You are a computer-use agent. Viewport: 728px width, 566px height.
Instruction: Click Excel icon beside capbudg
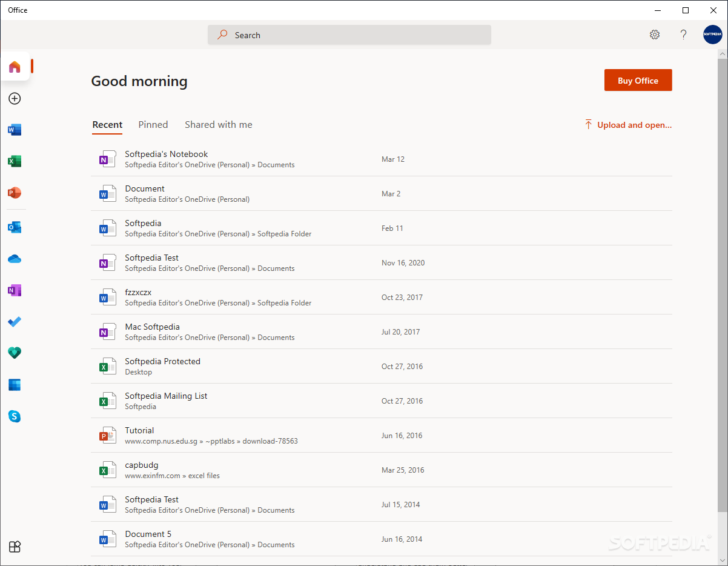tap(107, 470)
